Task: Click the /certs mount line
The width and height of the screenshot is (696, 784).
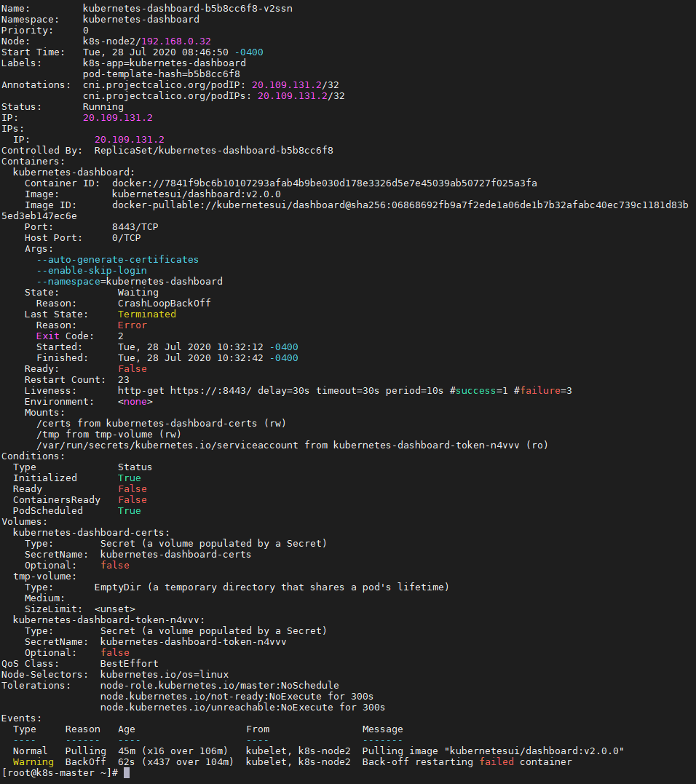Action: [x=161, y=424]
